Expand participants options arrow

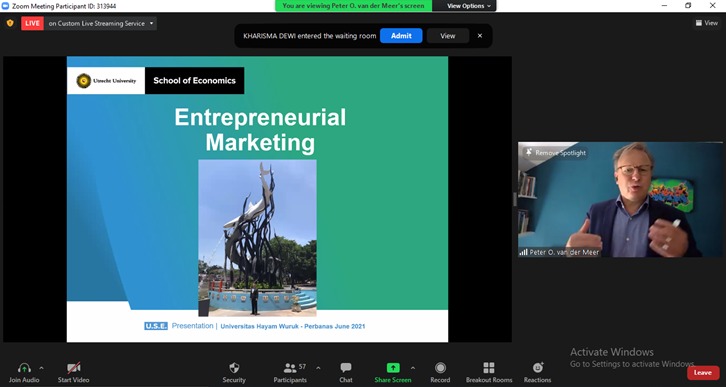[318, 368]
